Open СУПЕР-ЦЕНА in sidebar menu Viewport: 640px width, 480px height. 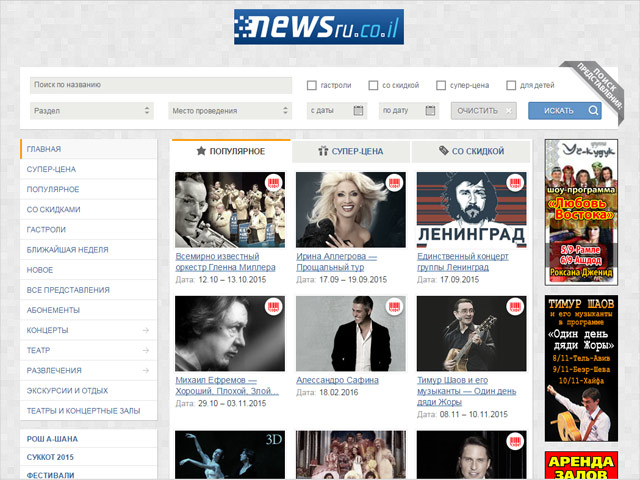pyautogui.click(x=89, y=169)
